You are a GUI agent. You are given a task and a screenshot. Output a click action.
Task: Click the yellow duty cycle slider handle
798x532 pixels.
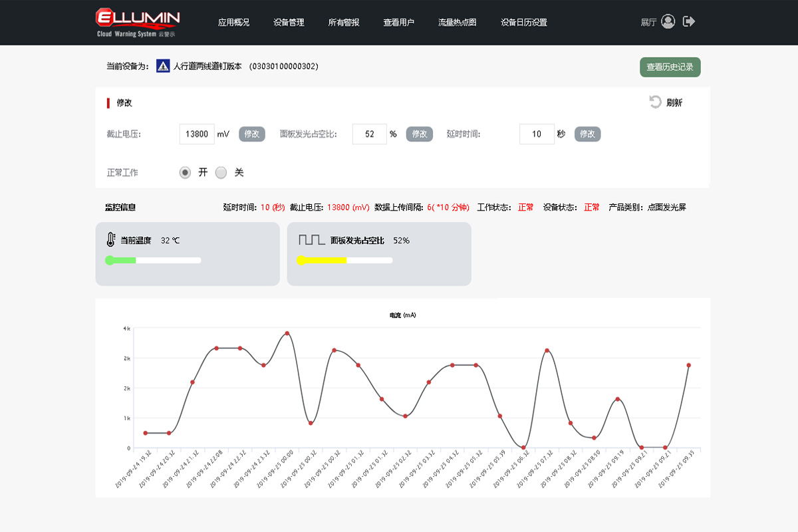[x=301, y=260]
